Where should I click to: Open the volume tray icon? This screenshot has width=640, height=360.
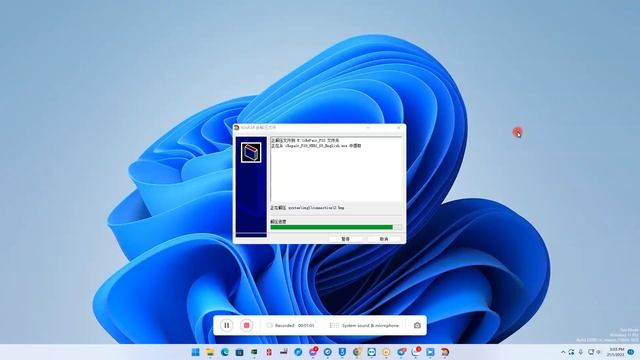coord(599,352)
